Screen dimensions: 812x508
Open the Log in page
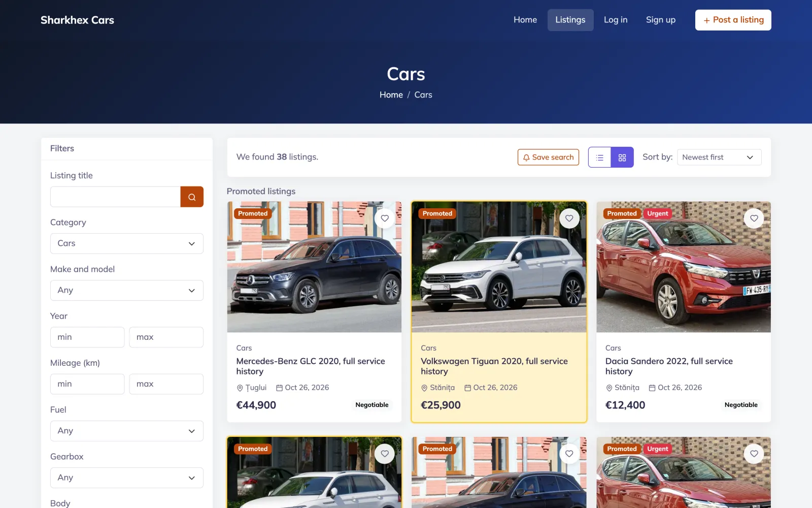click(616, 20)
